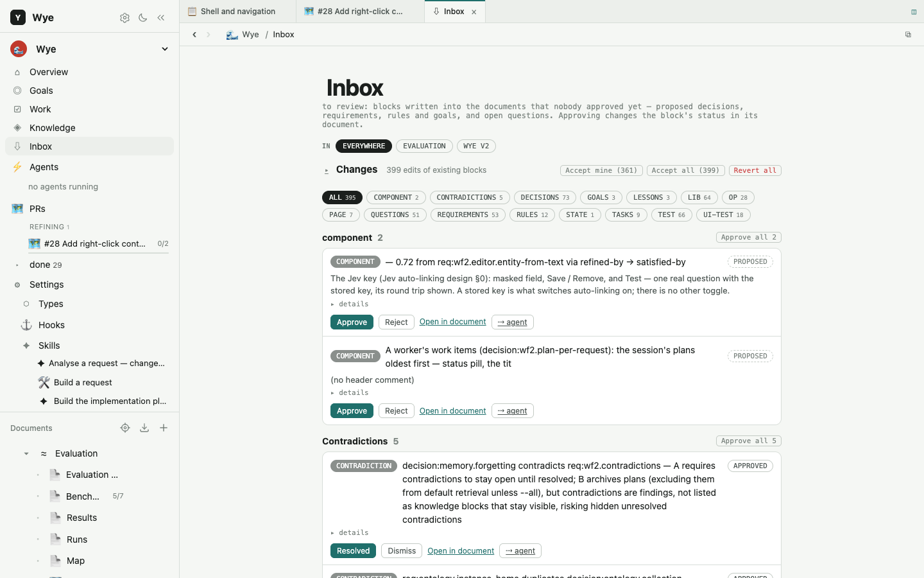This screenshot has height=578, width=924.
Task: Click Accept mine (361)
Action: coord(601,171)
